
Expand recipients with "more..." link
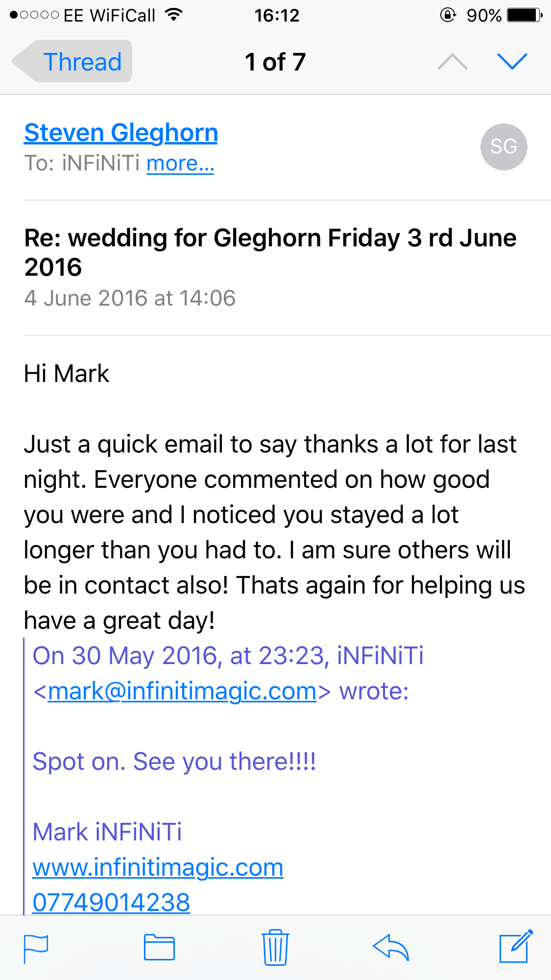coord(180,164)
